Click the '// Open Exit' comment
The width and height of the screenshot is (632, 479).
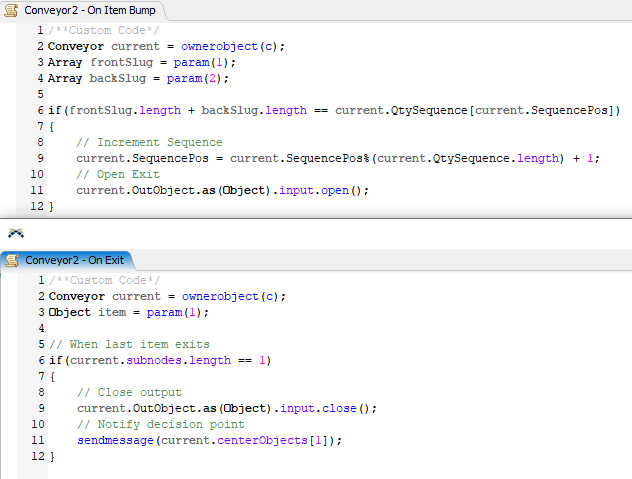coord(118,174)
